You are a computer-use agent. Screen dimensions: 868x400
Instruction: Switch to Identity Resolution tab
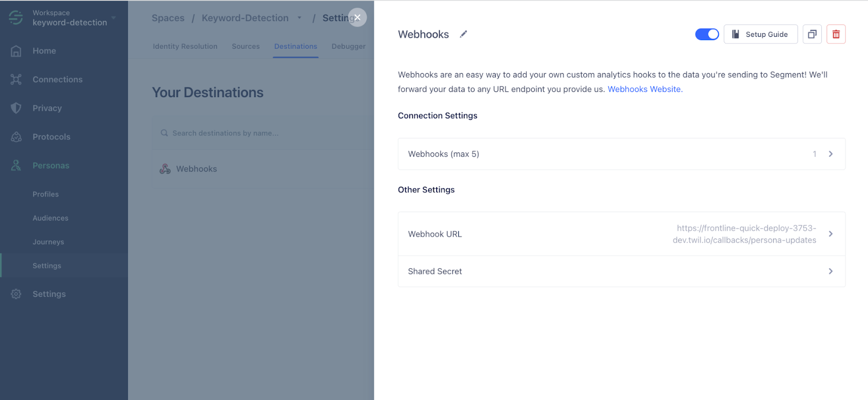pyautogui.click(x=185, y=47)
